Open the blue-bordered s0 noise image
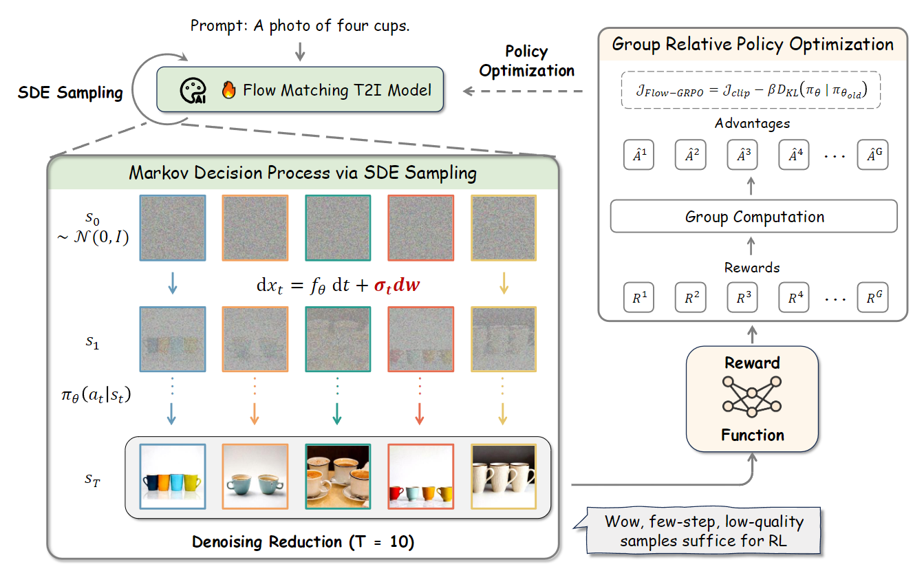The image size is (924, 571). (173, 229)
